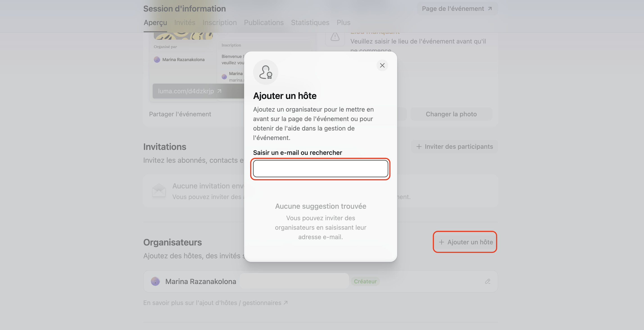Switch to the Inscription tab
Image resolution: width=644 pixels, height=330 pixels.
[219, 23]
